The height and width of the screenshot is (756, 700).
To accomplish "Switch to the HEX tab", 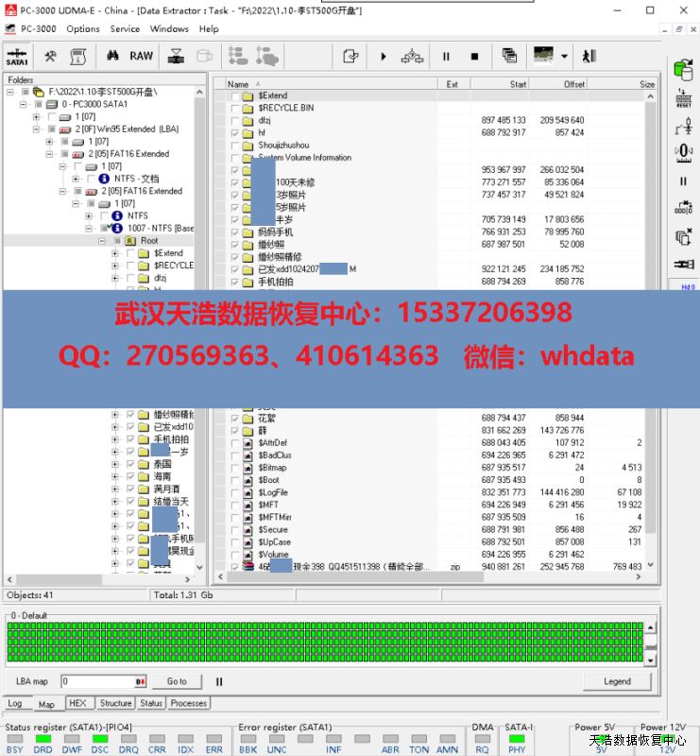I will click(77, 703).
